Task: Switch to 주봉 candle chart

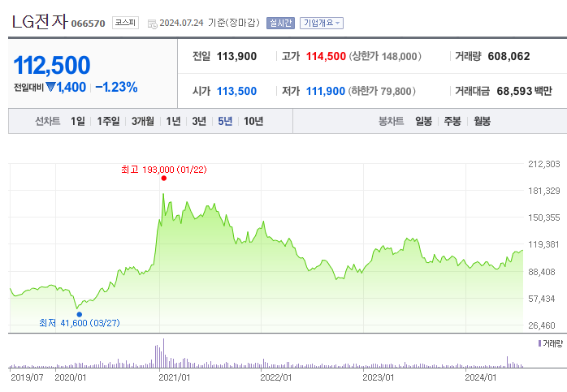Action: point(452,121)
